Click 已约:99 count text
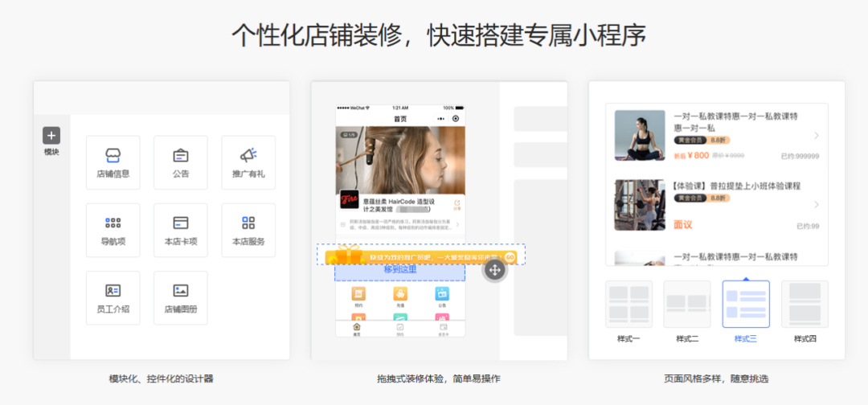 pos(809,227)
